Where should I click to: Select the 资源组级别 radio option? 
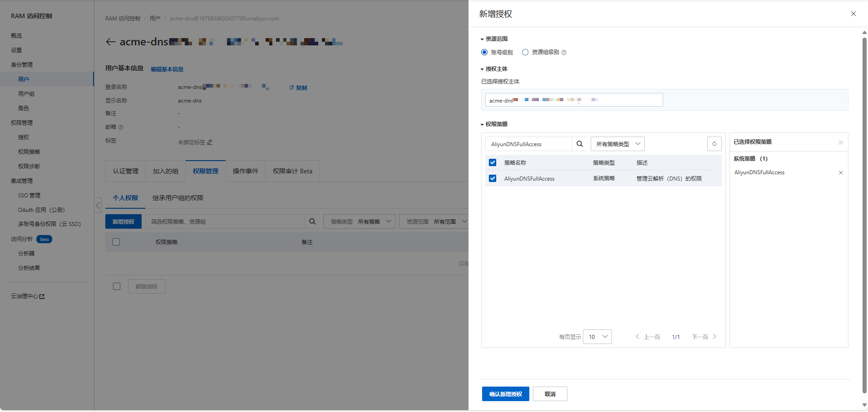(x=525, y=52)
